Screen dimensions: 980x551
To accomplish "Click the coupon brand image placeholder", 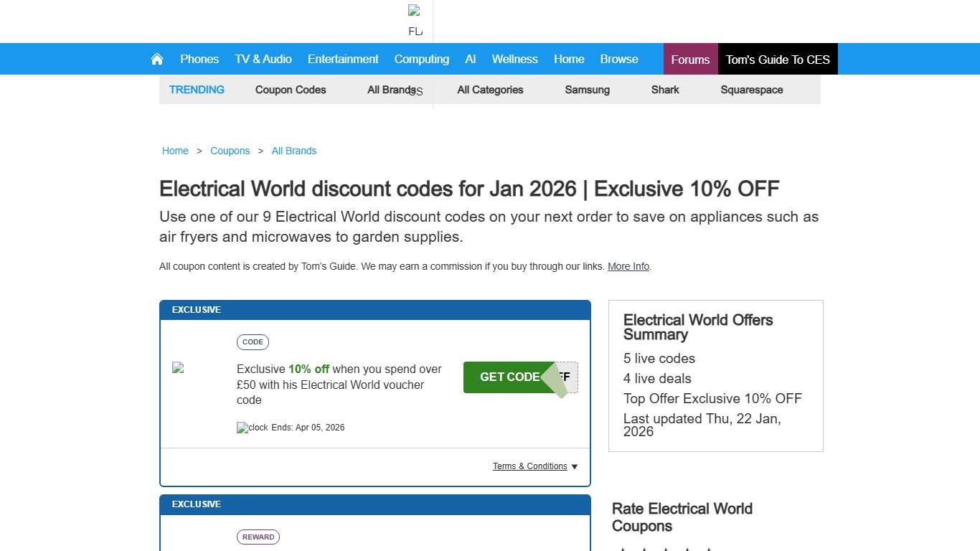I will pyautogui.click(x=176, y=368).
